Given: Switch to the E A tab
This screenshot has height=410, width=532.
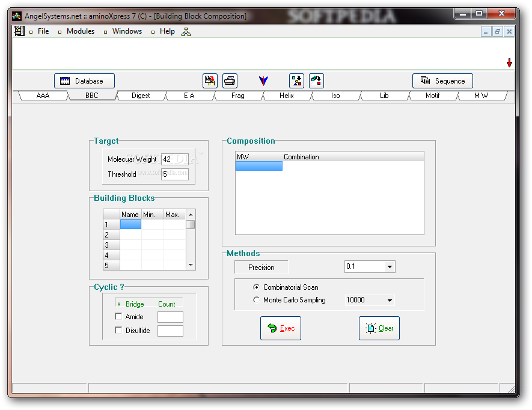Looking at the screenshot, I should 189,96.
